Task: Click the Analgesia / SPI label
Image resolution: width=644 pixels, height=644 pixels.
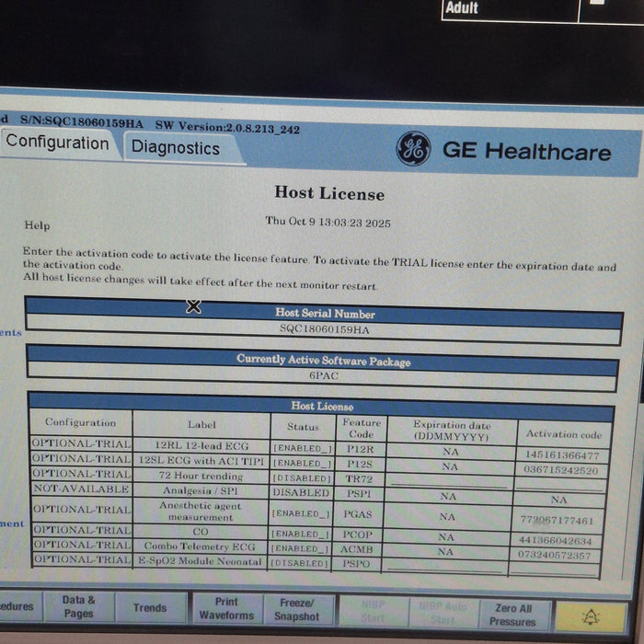Action: (x=200, y=490)
